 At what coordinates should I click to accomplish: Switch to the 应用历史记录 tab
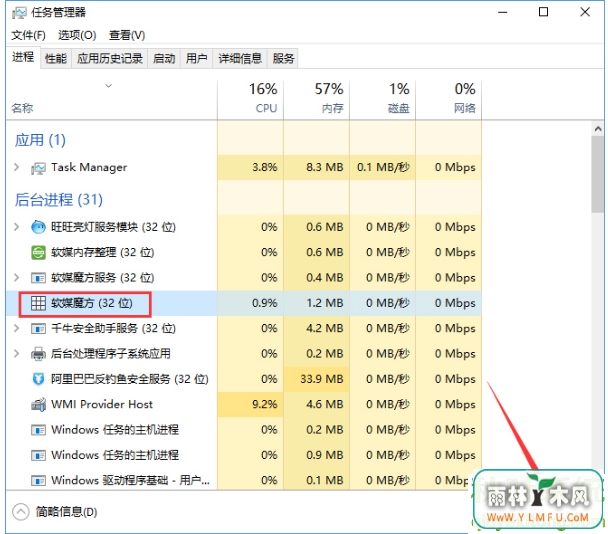click(x=110, y=59)
